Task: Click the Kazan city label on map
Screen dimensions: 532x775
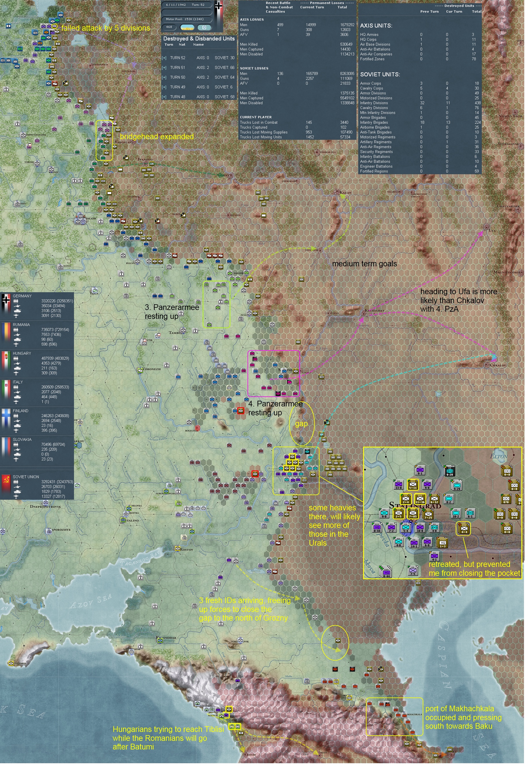Action: pyautogui.click(x=345, y=193)
